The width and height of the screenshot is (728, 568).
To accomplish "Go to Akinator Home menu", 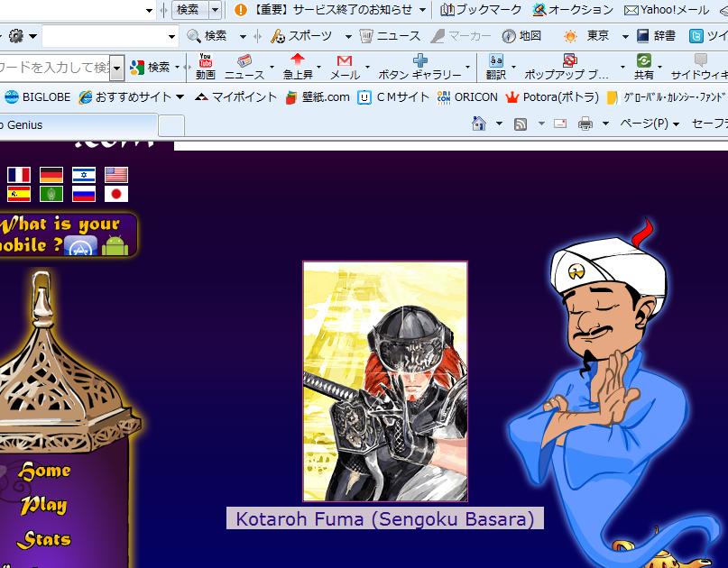I will [x=44, y=471].
